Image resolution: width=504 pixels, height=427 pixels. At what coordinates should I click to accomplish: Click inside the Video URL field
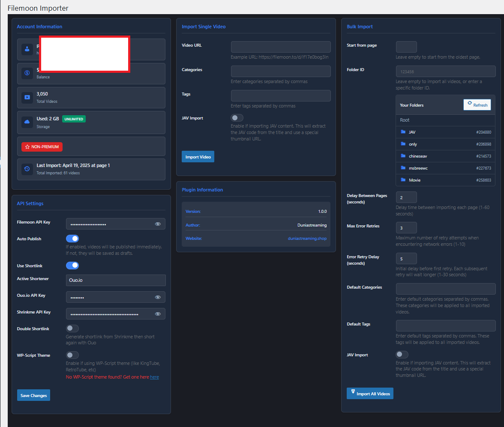pos(281,47)
